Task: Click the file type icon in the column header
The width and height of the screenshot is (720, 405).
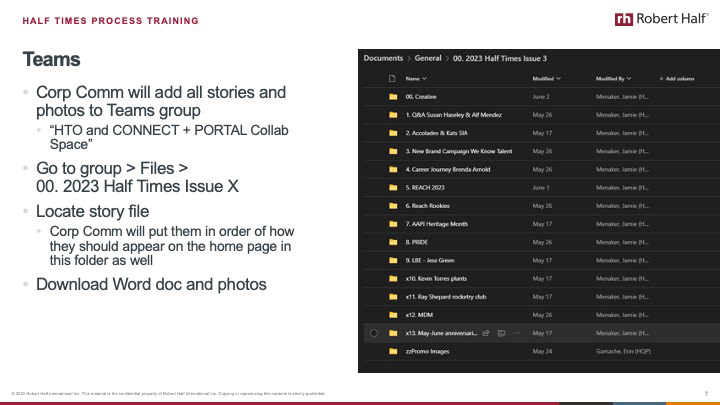Action: (392, 79)
